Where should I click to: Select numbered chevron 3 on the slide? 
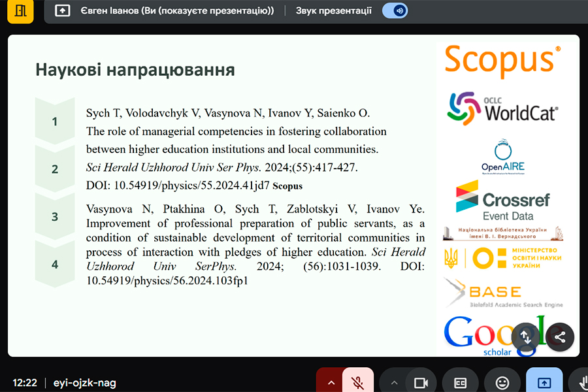coord(55,216)
